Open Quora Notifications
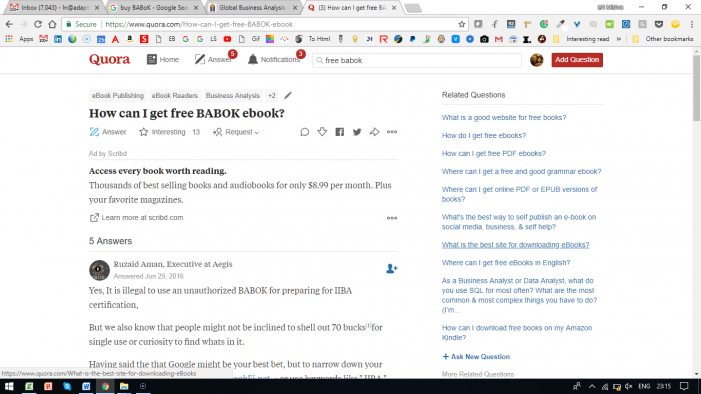Viewport: 701px width, 394px height. click(274, 59)
